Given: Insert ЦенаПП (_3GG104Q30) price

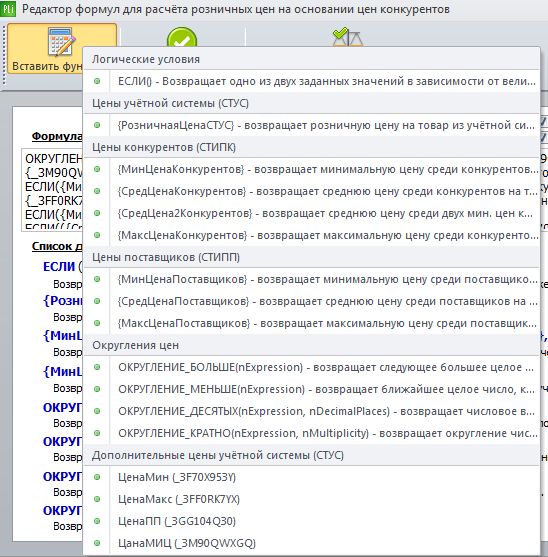Looking at the screenshot, I should [311, 521].
